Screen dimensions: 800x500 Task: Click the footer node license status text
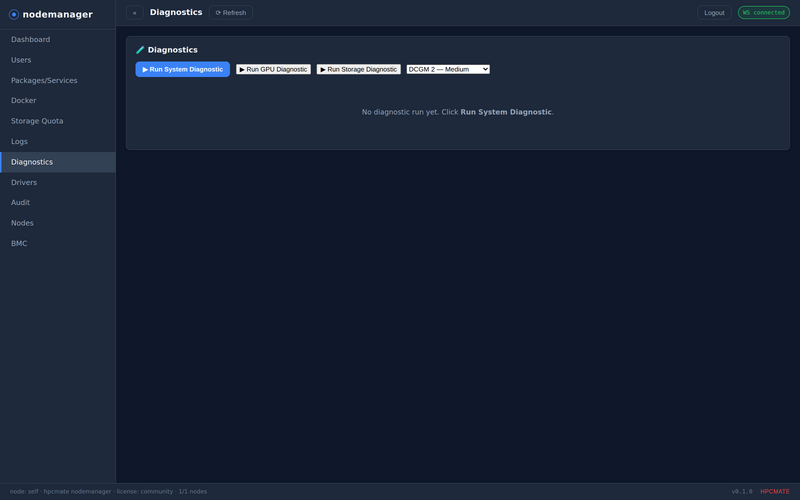108,492
